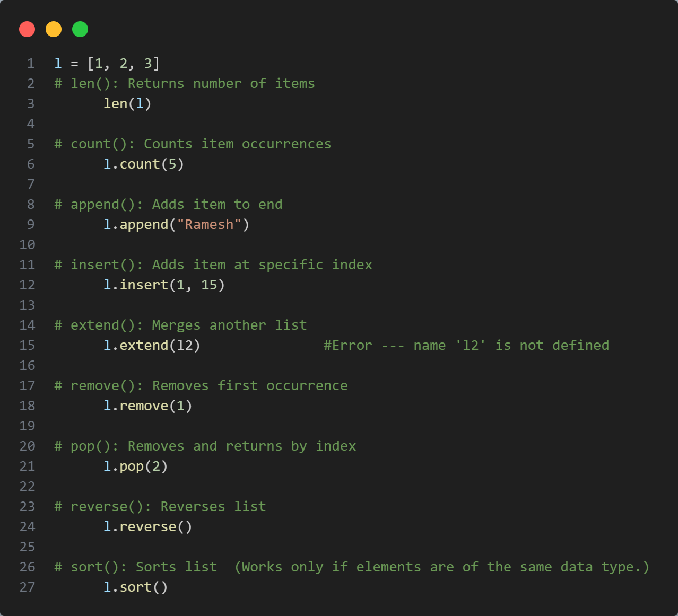Viewport: 678px width, 616px height.
Task: Click the l.sort() statement
Action: (x=135, y=587)
